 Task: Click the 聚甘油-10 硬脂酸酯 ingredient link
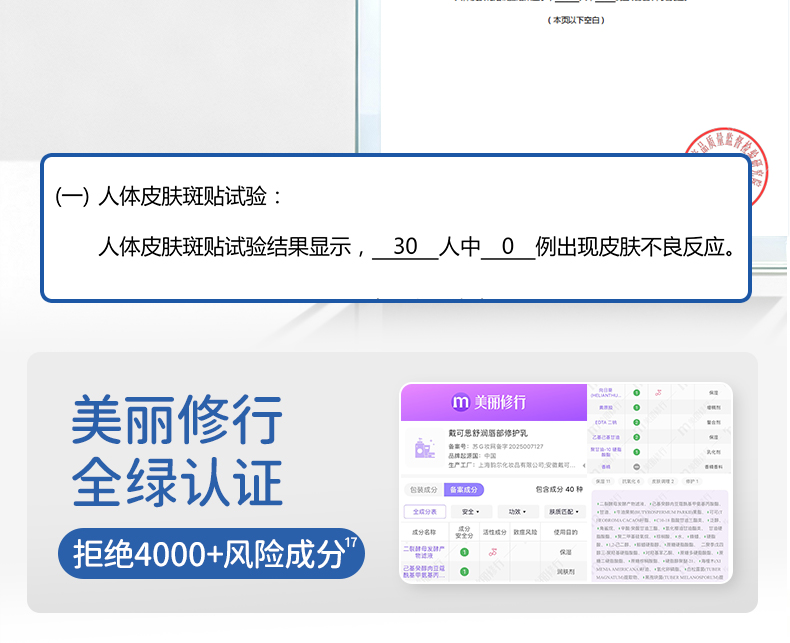[606, 452]
